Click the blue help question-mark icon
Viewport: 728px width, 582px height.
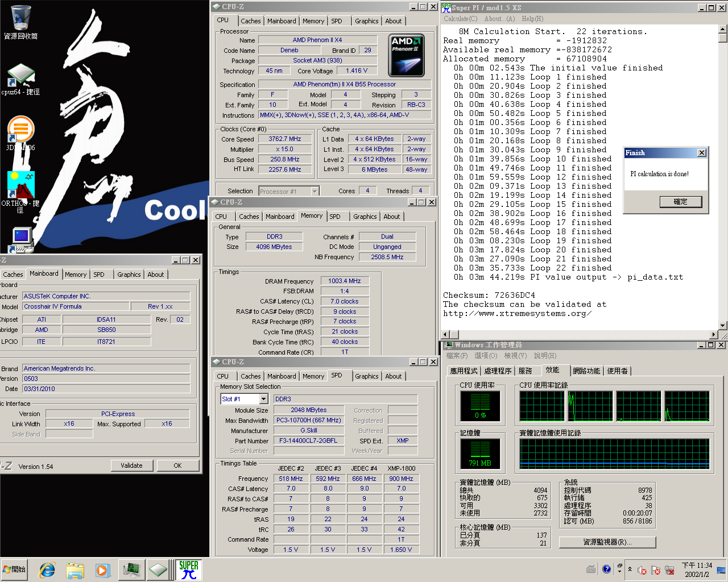point(606,569)
